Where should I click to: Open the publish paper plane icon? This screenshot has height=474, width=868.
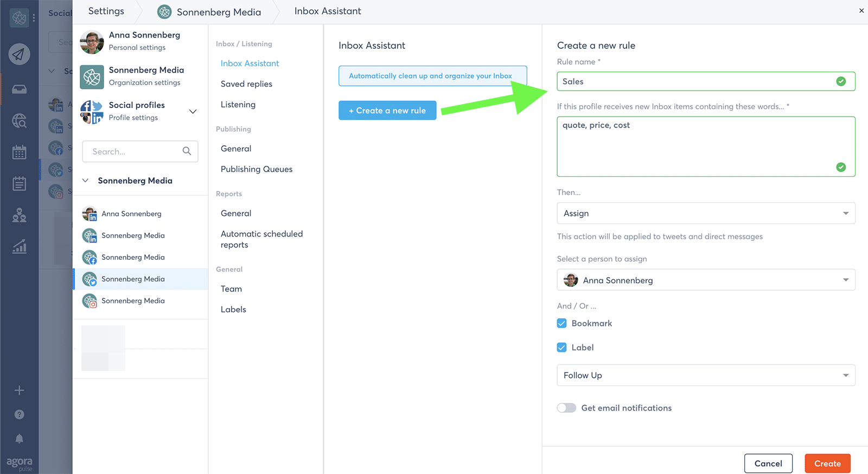point(19,54)
